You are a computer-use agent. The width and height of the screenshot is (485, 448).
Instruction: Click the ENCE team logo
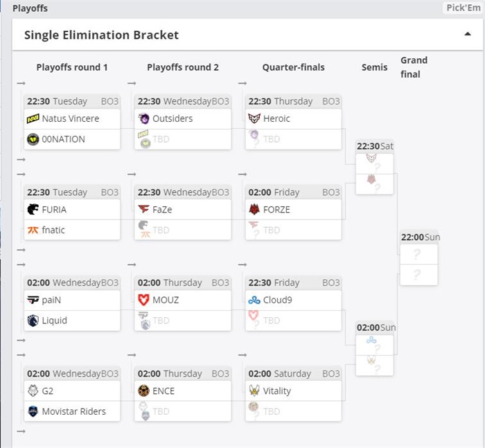[x=143, y=391]
